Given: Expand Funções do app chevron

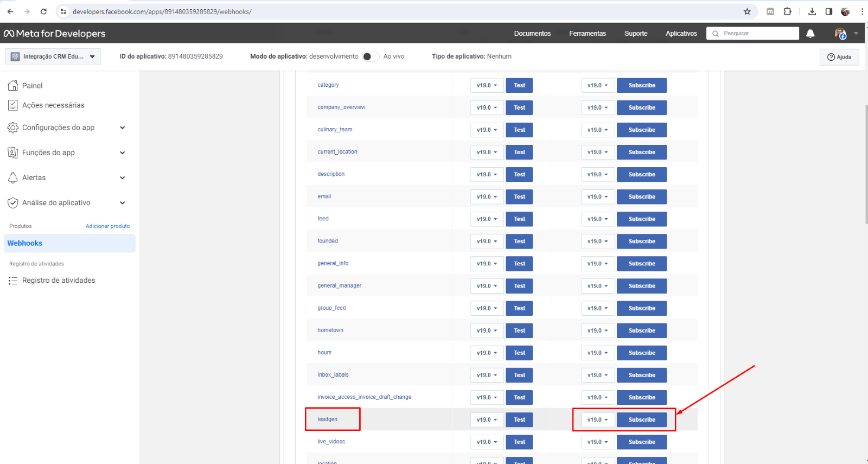Looking at the screenshot, I should [123, 152].
